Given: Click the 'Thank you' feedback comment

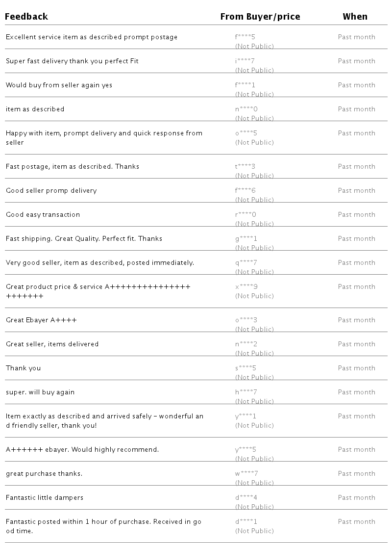Looking at the screenshot, I should coord(23,368).
